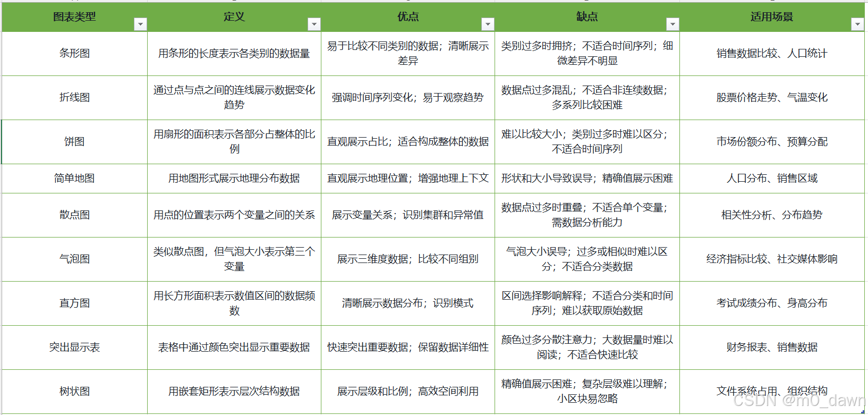Select cell 类似散点图，但气泡大小表示第三个变量
The width and height of the screenshot is (868, 415).
pos(234,259)
